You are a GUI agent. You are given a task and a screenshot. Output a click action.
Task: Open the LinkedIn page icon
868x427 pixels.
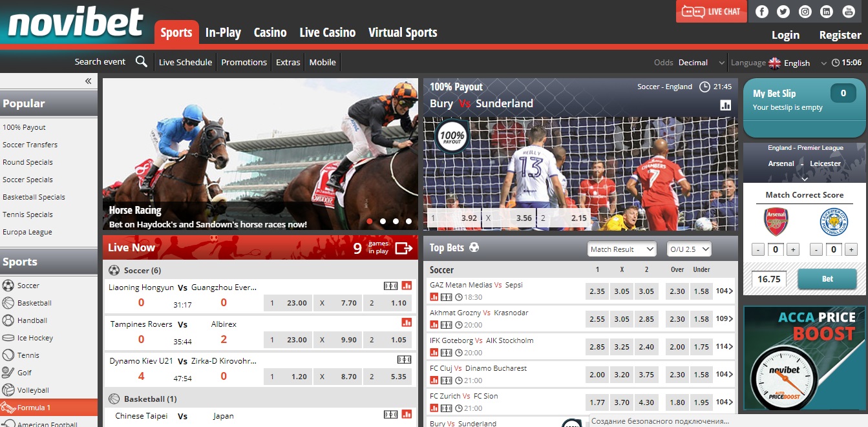826,12
